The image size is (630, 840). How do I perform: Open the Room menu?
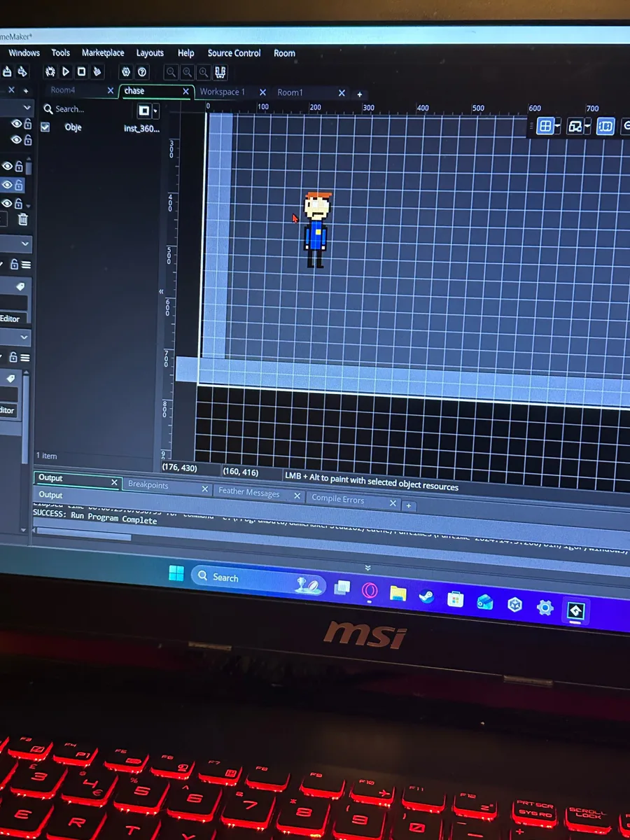(284, 53)
